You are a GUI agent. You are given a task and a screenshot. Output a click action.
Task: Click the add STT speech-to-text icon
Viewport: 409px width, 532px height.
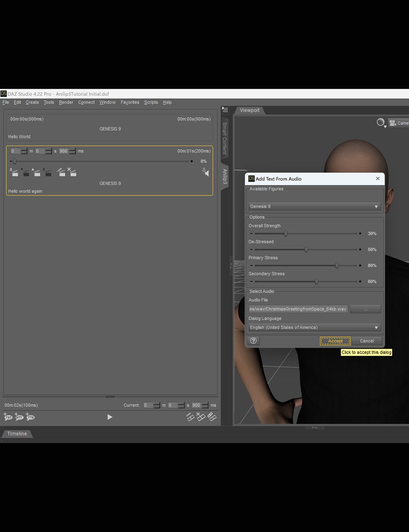(x=19, y=417)
